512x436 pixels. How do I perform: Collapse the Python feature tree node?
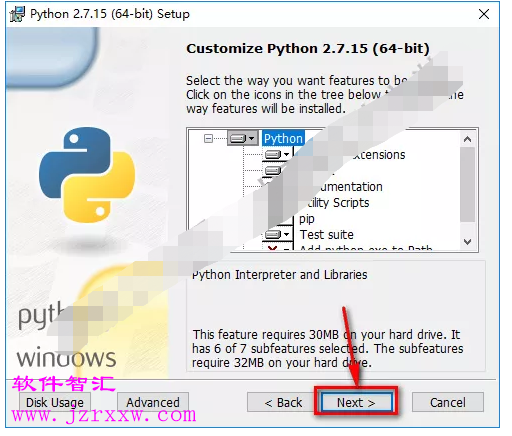[x=208, y=138]
